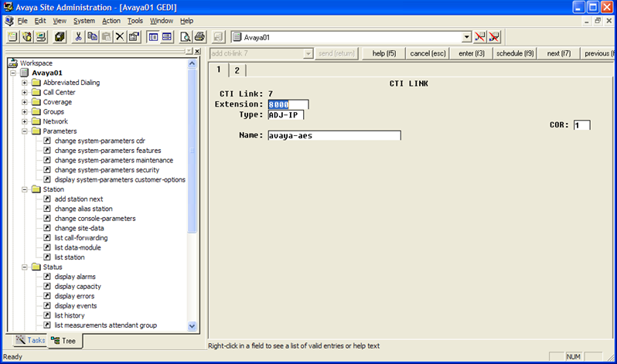This screenshot has width=617, height=364.
Task: Click the Properties toolbar icon
Action: pos(135,37)
